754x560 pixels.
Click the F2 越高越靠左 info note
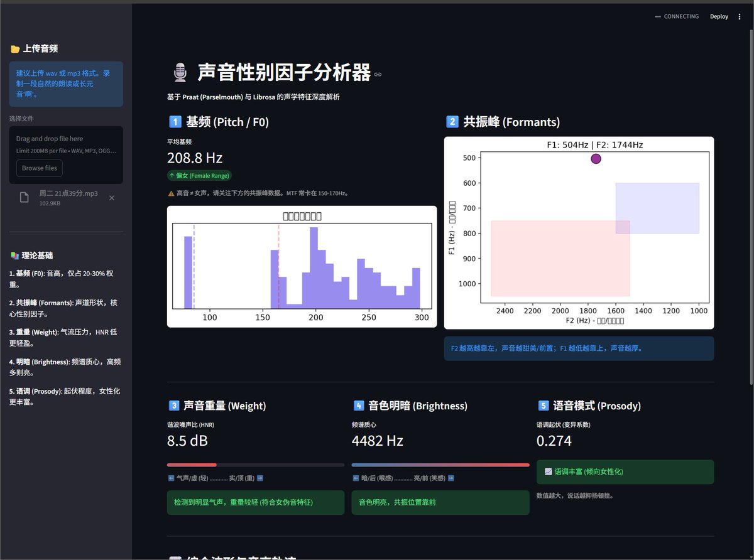tap(579, 348)
